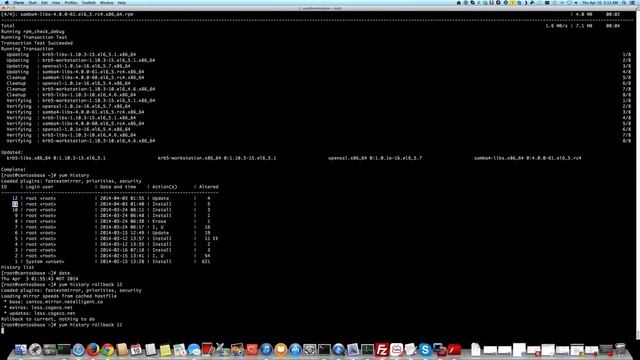Screen dimensions: 640x360
Task: Click 'base: centos.mirror.netelligent.ca' line
Action: pos(53,302)
